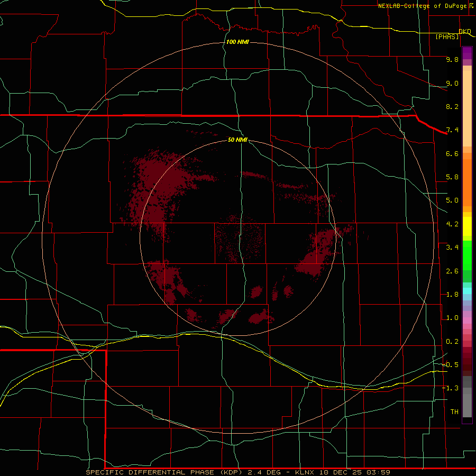
Task: Pick the peach band on the color bar
Action: pyautogui.click(x=467, y=108)
